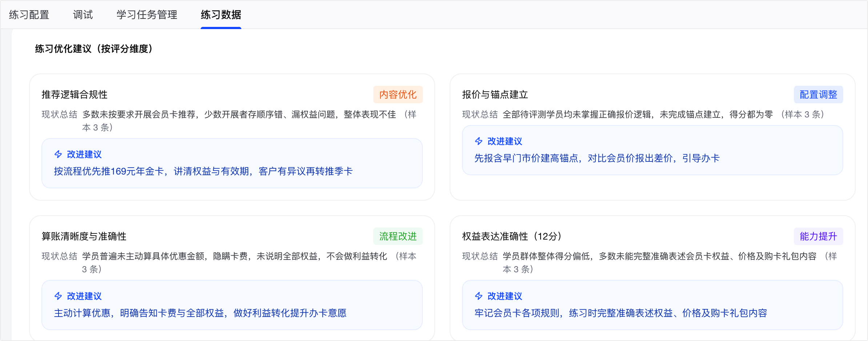Click lightning icon in 推荐逻辑合规性 card
Screen dimensions: 868x341
click(58, 154)
